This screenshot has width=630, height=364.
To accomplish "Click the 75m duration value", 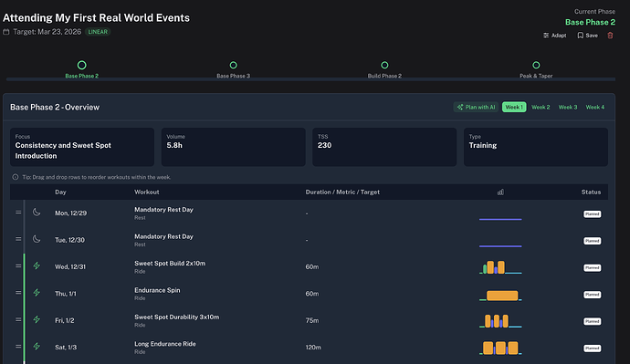I will tap(311, 320).
